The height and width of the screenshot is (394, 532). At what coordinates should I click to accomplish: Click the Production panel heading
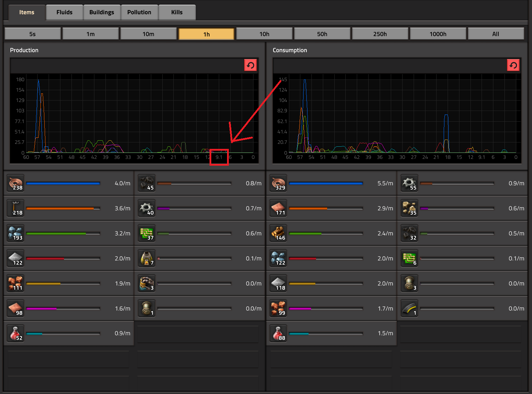click(x=24, y=50)
